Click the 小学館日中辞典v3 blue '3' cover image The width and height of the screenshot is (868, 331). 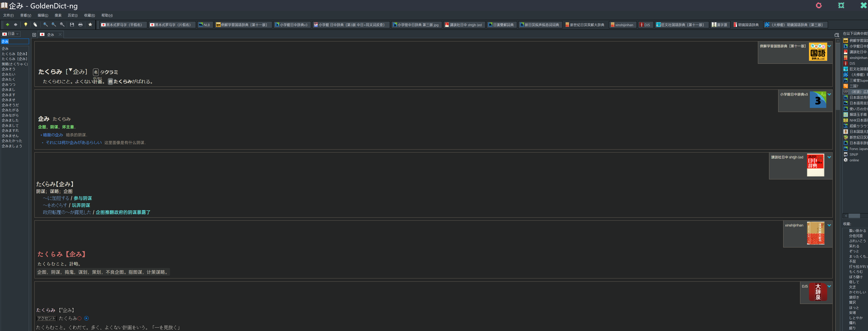[818, 99]
